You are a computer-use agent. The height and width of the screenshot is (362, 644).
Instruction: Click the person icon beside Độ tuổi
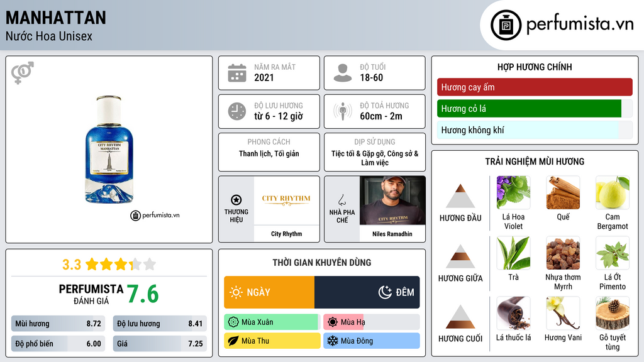(343, 73)
